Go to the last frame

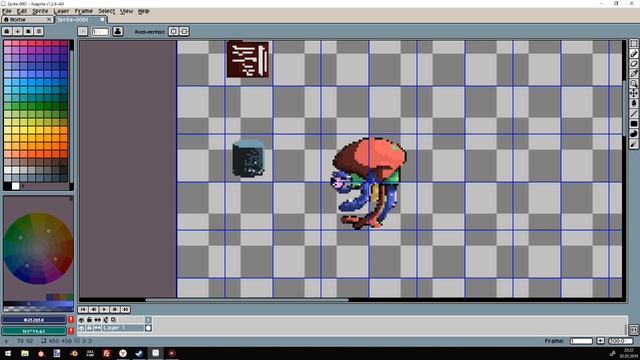click(125, 309)
